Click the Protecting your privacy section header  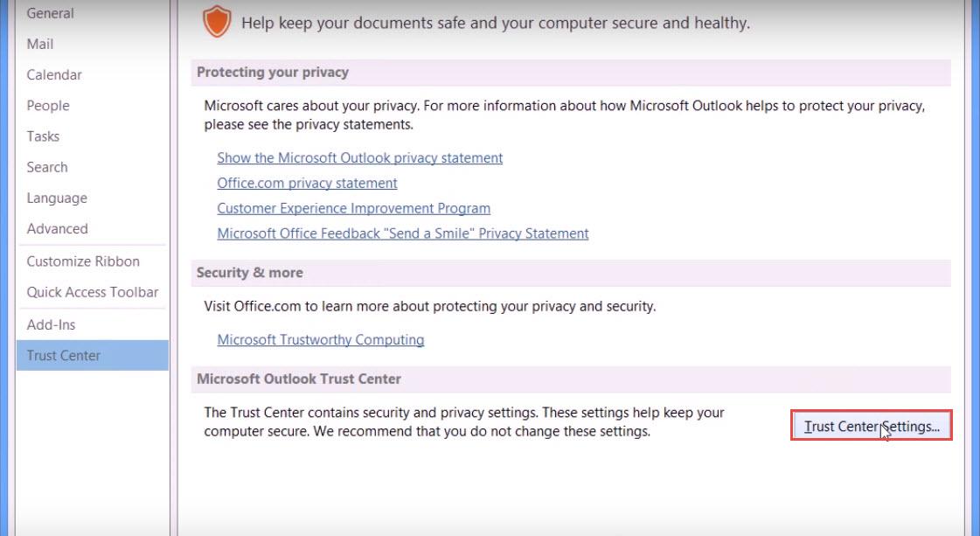click(571, 73)
